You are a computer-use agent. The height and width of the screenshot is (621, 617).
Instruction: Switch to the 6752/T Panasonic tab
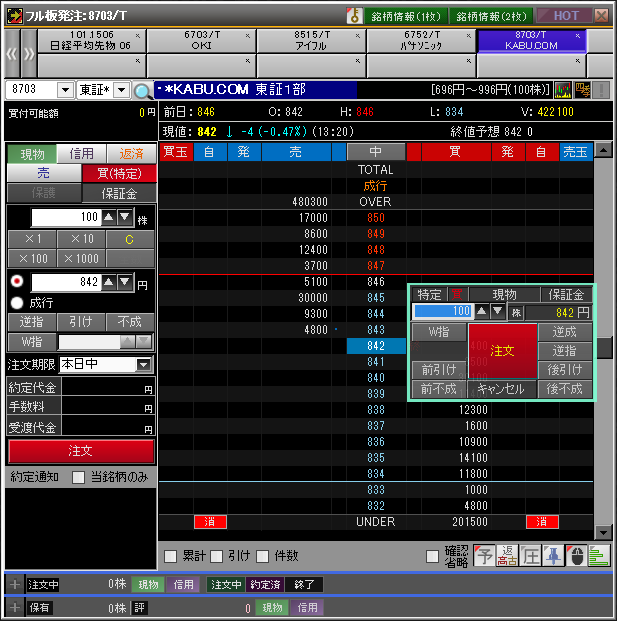tap(419, 40)
